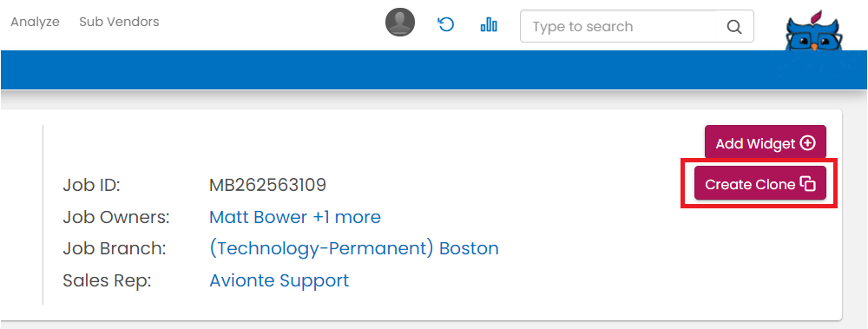
Task: Open the (Technology-Permanent) Boston branch link
Action: [354, 248]
